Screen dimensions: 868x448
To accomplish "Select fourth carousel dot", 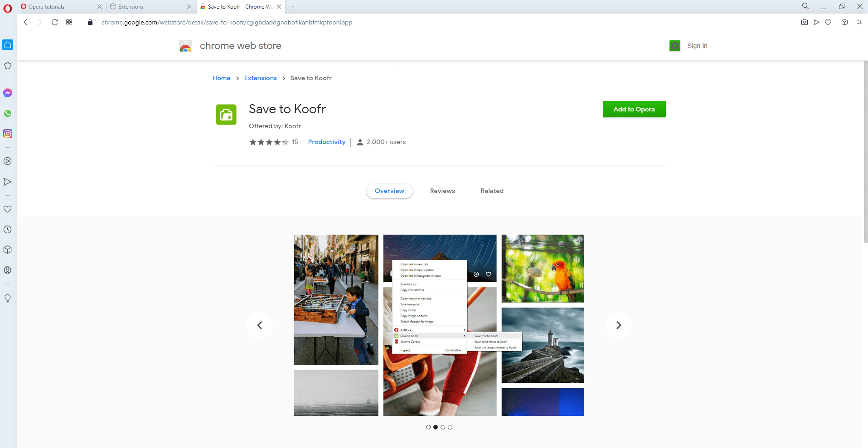I will pyautogui.click(x=450, y=427).
